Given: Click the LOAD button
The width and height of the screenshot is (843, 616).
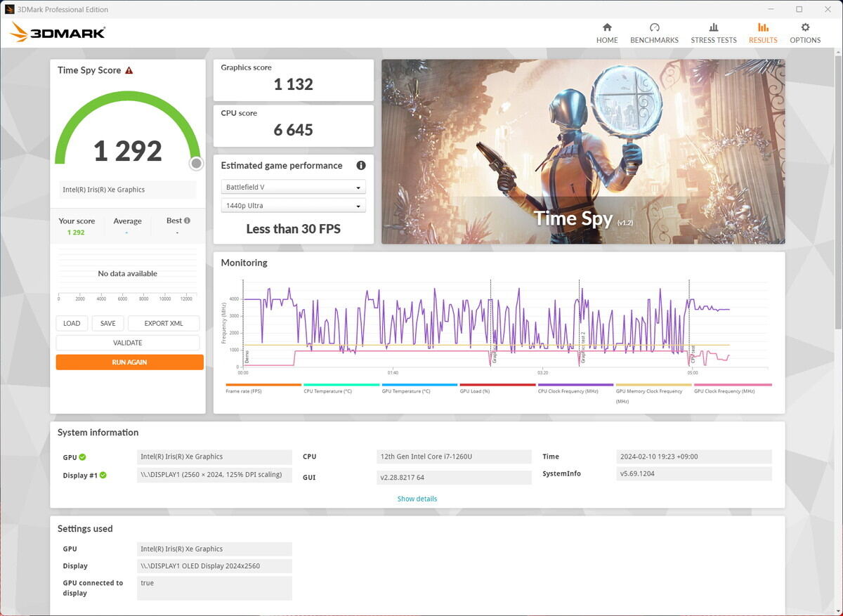Looking at the screenshot, I should pos(72,324).
